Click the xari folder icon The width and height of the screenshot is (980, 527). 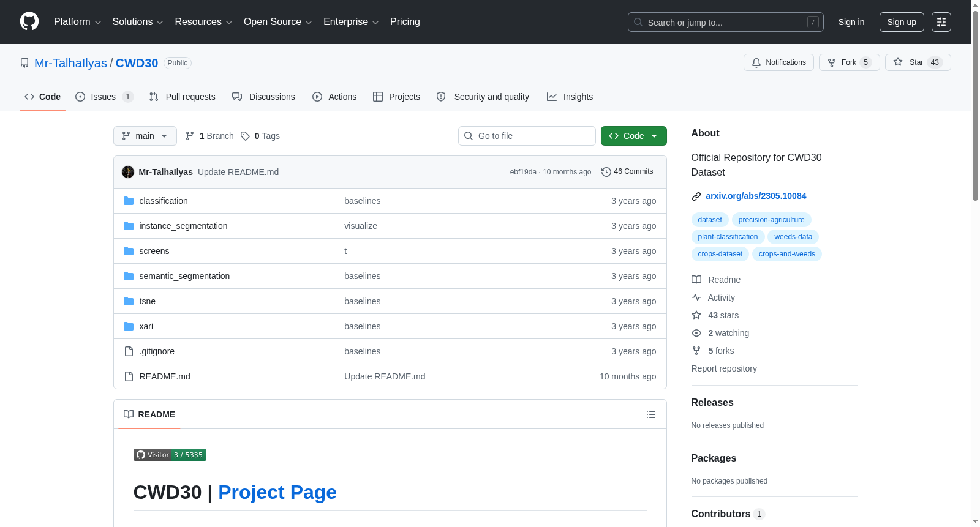[129, 326]
